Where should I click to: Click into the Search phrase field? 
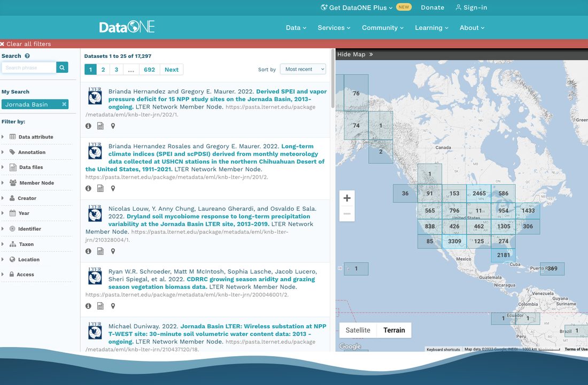click(29, 67)
